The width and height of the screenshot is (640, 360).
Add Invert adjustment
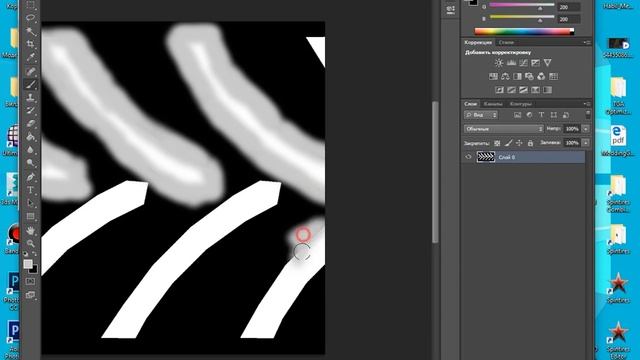[499, 90]
